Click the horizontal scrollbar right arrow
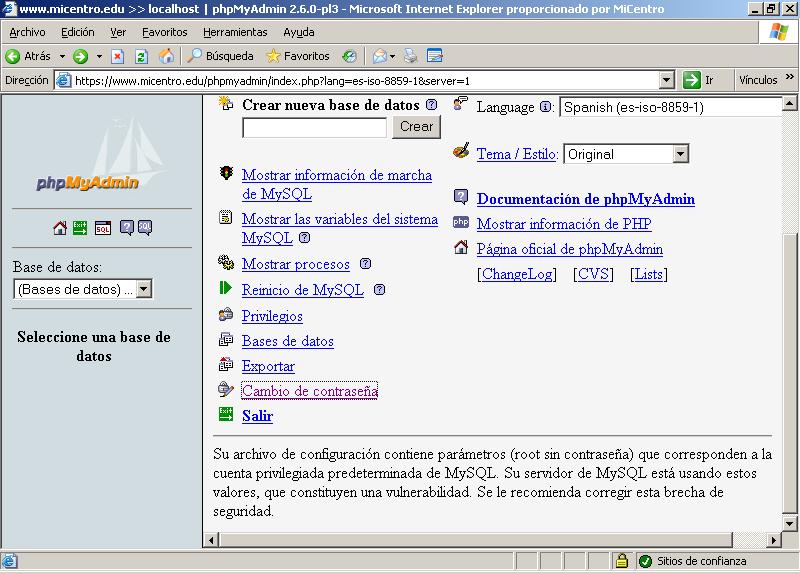The height and width of the screenshot is (574, 800). tap(774, 540)
